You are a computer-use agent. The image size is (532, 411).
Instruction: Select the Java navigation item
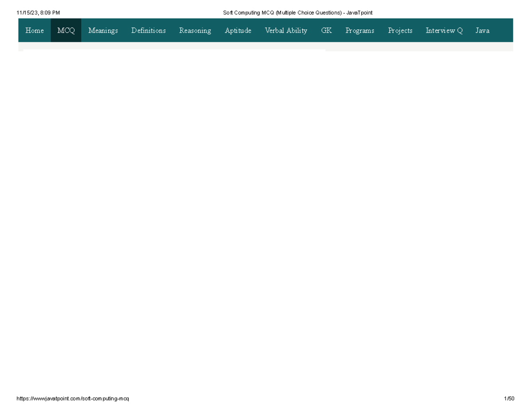(x=482, y=30)
